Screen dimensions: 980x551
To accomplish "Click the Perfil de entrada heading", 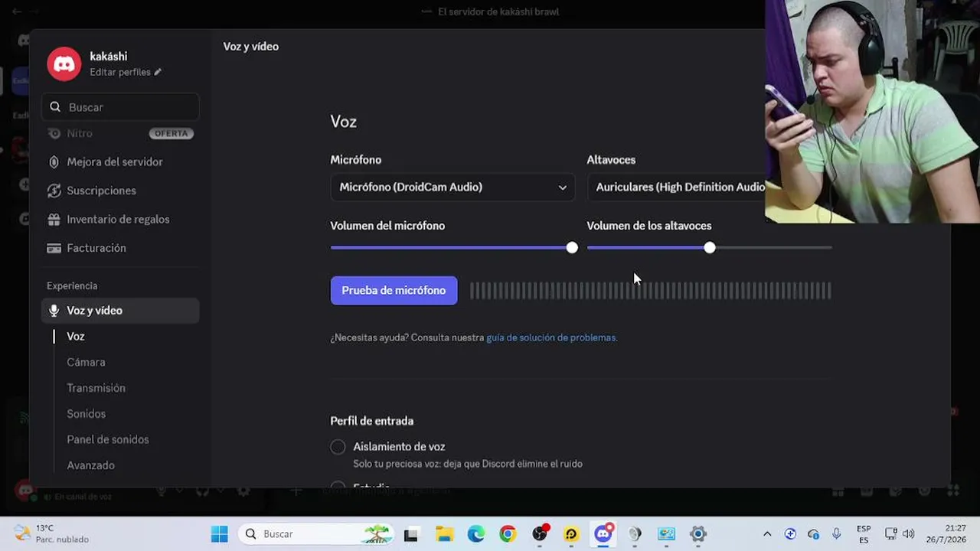I will pyautogui.click(x=372, y=421).
